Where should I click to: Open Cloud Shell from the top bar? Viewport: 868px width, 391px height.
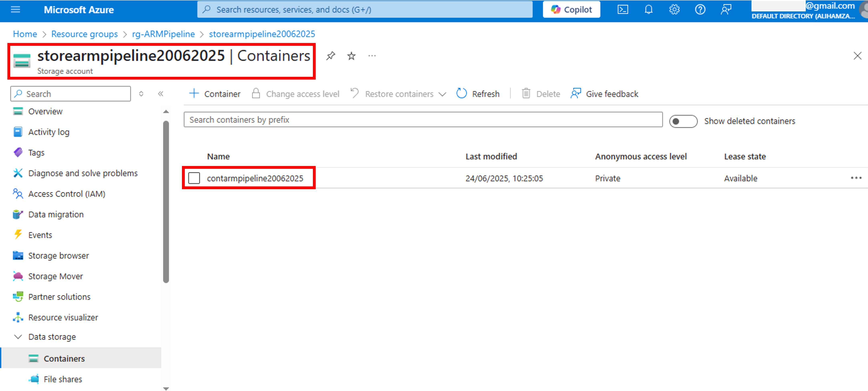(623, 9)
